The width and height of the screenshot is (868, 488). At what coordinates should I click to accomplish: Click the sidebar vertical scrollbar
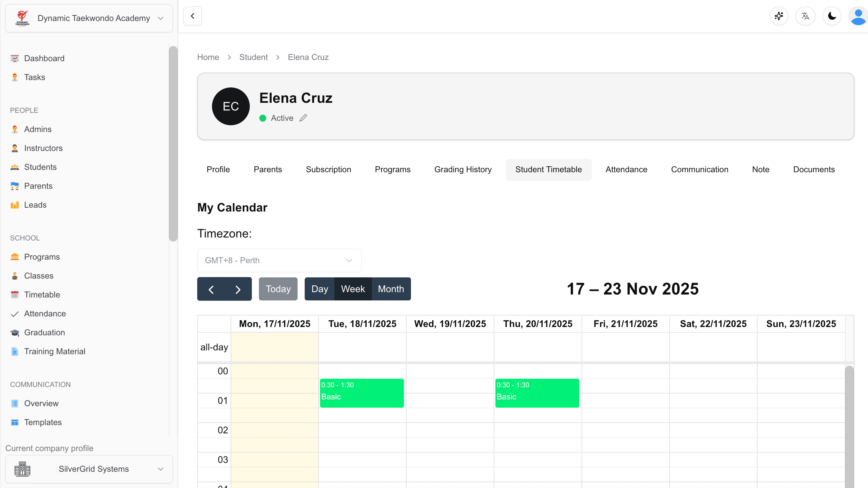173,144
